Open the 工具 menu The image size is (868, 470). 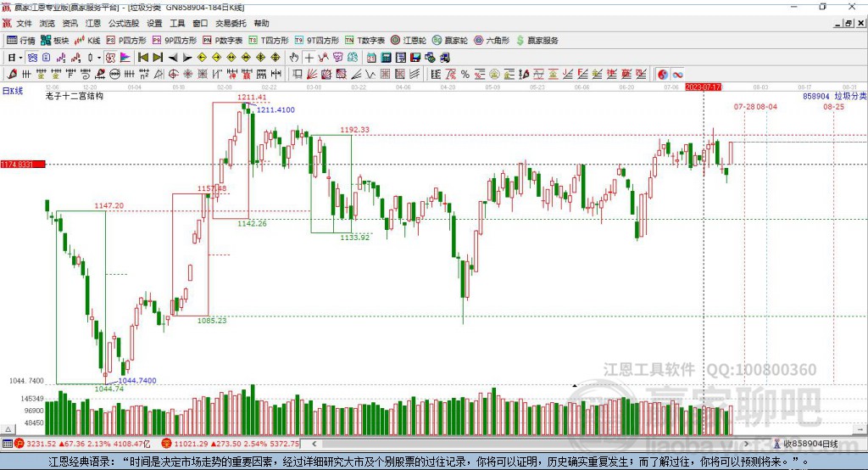[x=177, y=23]
